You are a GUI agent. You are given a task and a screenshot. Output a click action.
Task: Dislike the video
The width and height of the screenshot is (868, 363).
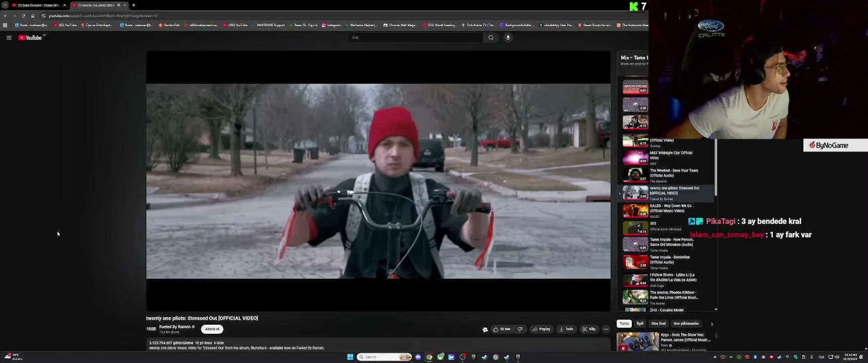point(520,329)
